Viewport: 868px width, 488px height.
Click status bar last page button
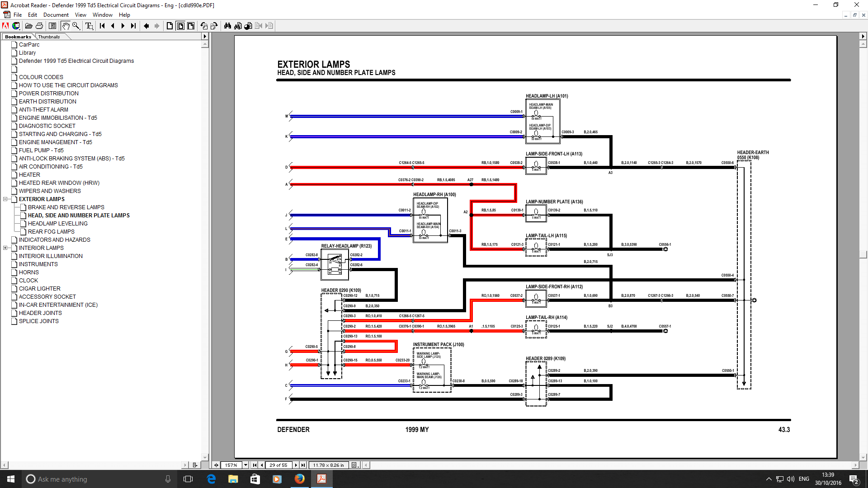(x=303, y=465)
